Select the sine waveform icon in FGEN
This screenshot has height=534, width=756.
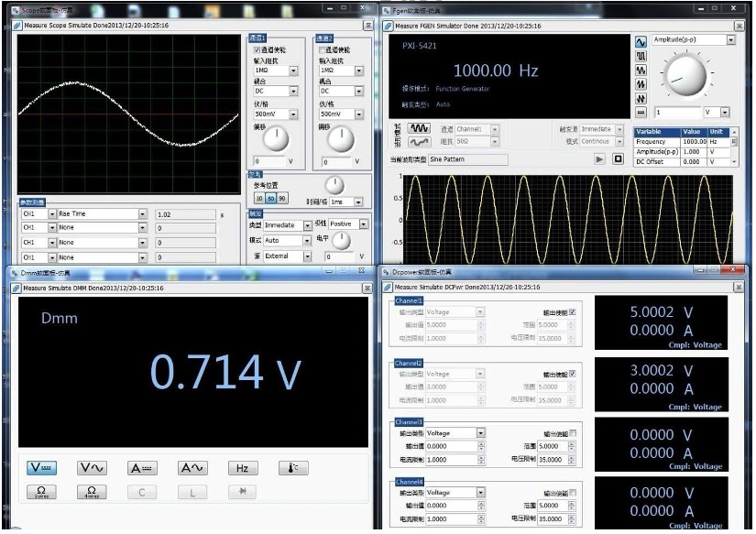pyautogui.click(x=641, y=42)
